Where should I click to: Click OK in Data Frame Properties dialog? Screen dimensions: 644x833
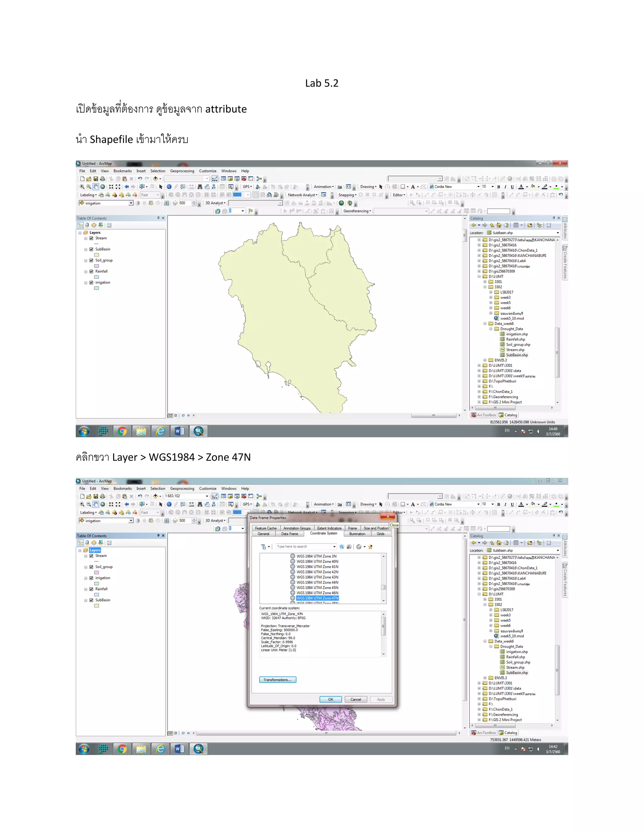[330, 699]
